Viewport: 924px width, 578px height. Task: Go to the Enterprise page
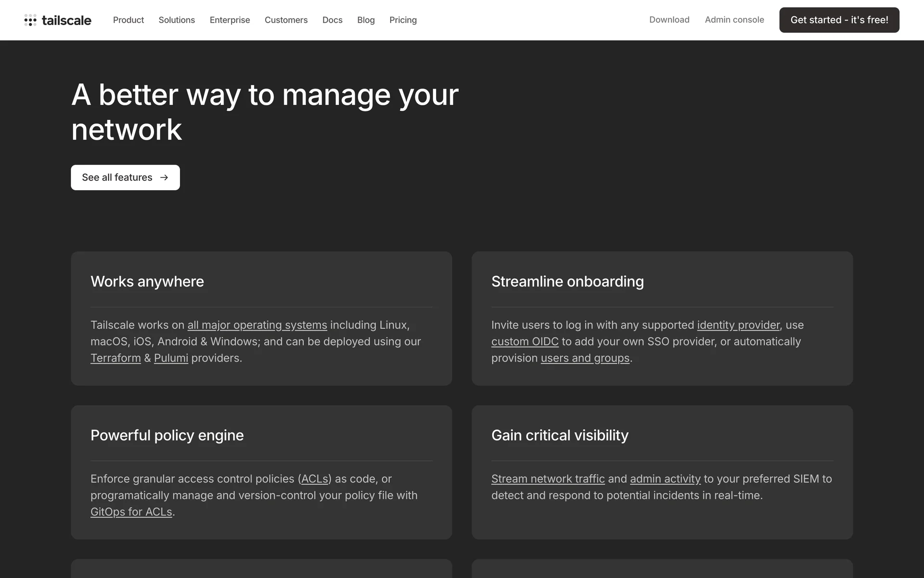coord(230,20)
